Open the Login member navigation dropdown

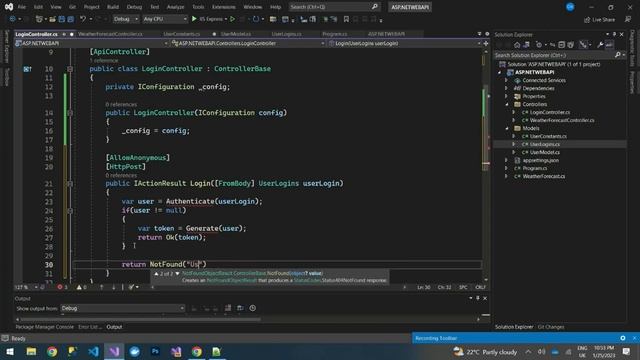tap(404, 43)
